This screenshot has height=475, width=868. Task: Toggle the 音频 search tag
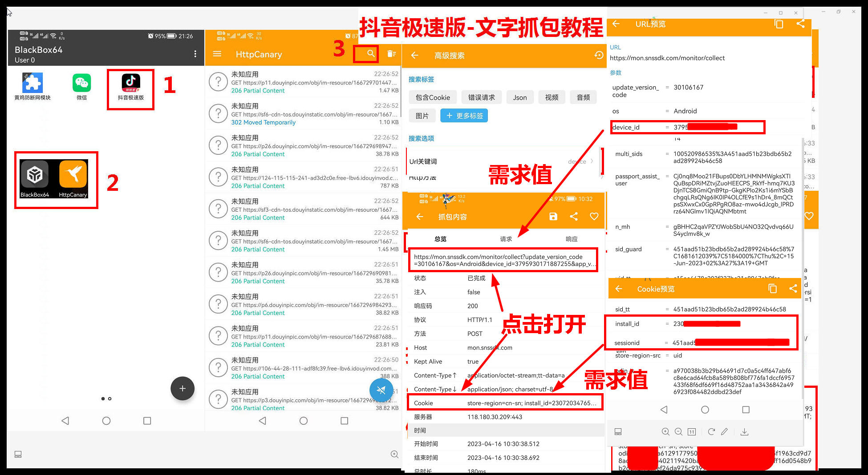(x=584, y=97)
